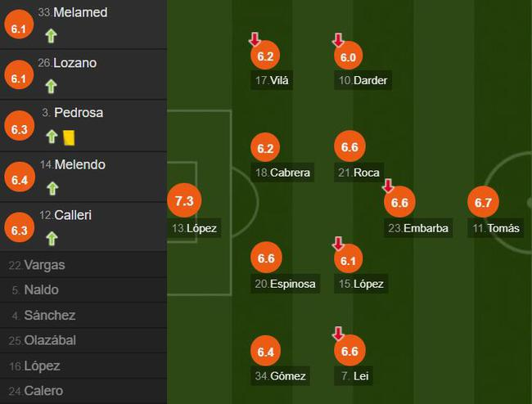Viewport: 532px width, 404px height.
Task: Click the green arrow below Calleri
Action: pos(52,239)
